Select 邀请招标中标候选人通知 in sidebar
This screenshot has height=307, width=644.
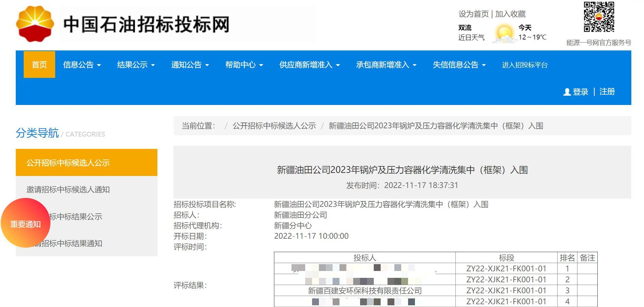[86, 189]
